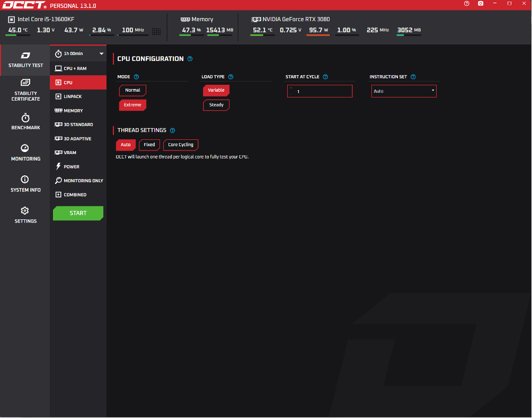Click the CPU core grid icon in header
Screen dimensions: 532x418
pyautogui.click(x=156, y=31)
